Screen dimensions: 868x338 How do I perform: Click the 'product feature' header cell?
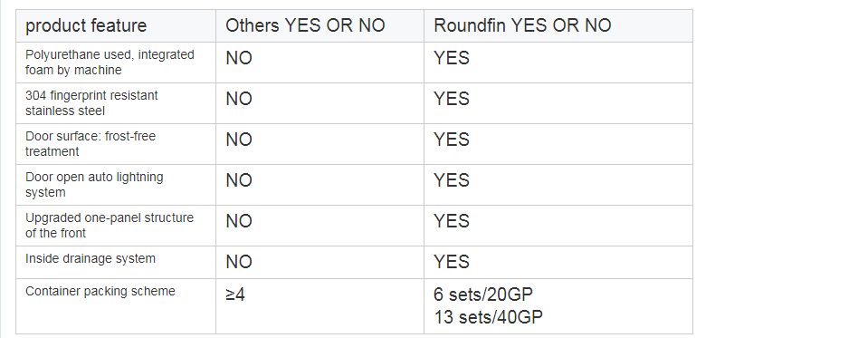116,25
